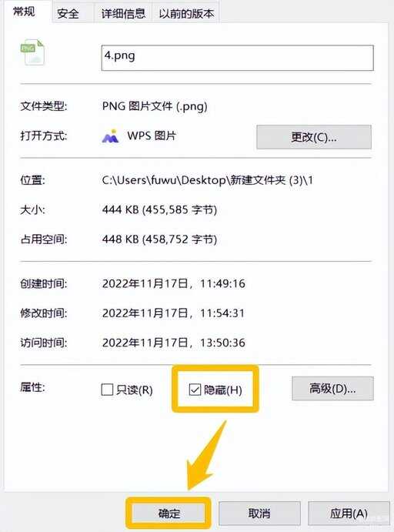Click the 更改(C)... button
This screenshot has width=394, height=532.
point(314,137)
